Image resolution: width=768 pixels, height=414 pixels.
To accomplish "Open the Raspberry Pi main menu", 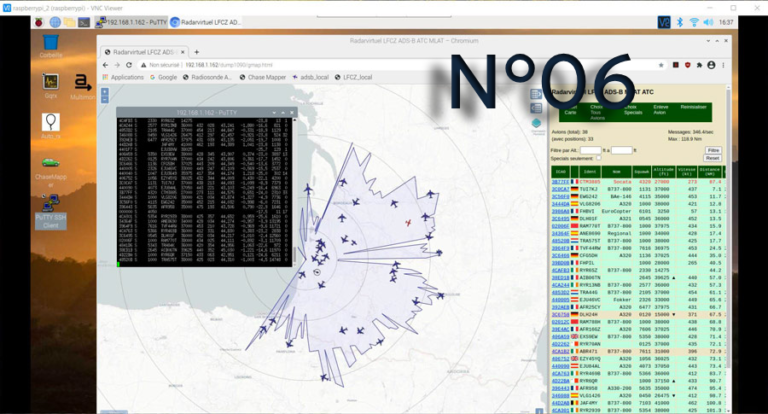I will [39, 23].
